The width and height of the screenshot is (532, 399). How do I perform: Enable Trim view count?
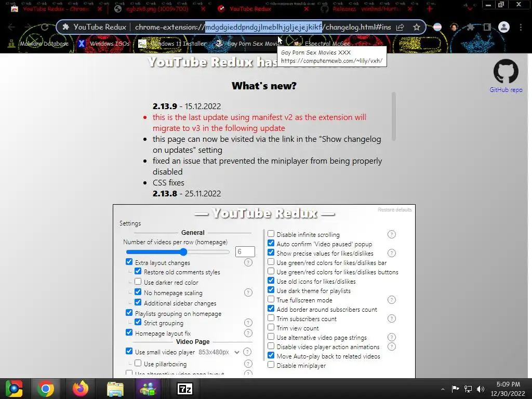click(x=271, y=327)
